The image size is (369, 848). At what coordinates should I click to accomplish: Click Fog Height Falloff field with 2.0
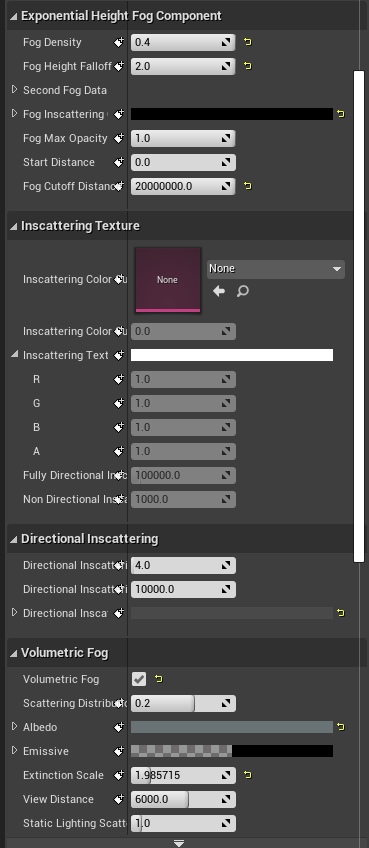(183, 66)
